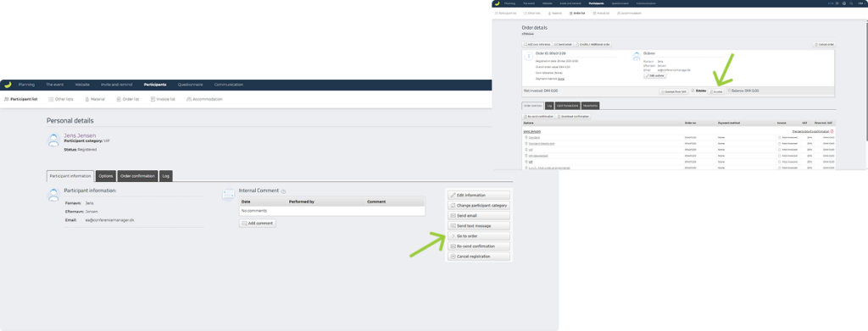868x331 pixels.
Task: Click the Cancel order button
Action: point(824,44)
